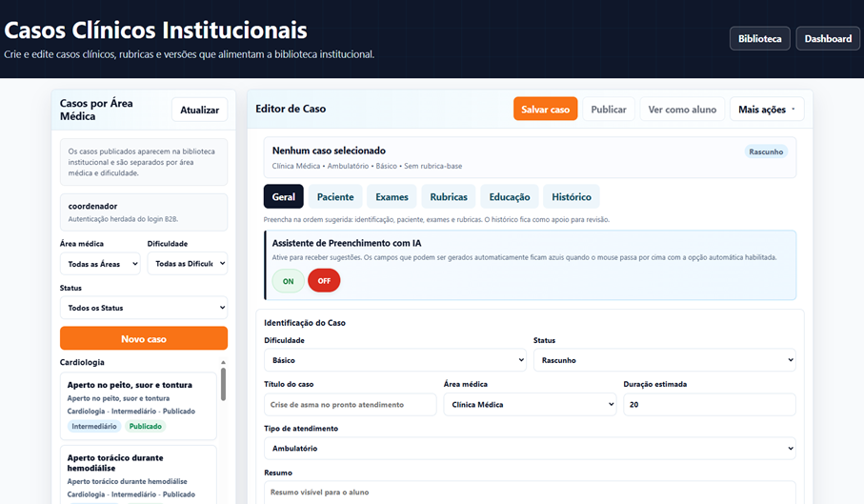Image resolution: width=864 pixels, height=504 pixels.
Task: Switch the AI assistant to OFF
Action: pyautogui.click(x=324, y=281)
